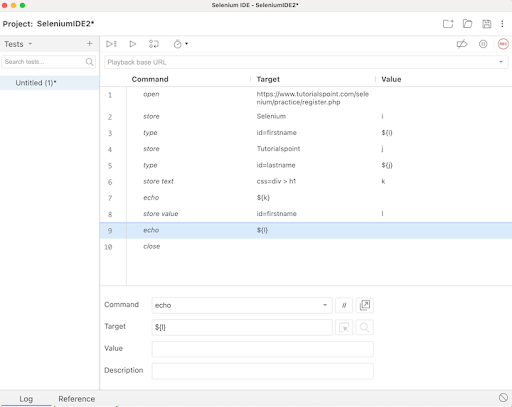Screen dimensions: 512x407
Task: Open a project folder icon
Action: coord(467,24)
